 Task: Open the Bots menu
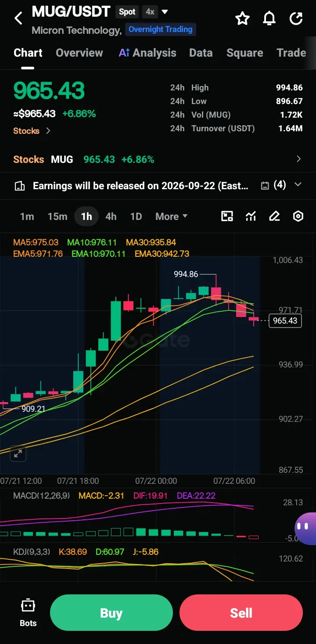(x=28, y=612)
